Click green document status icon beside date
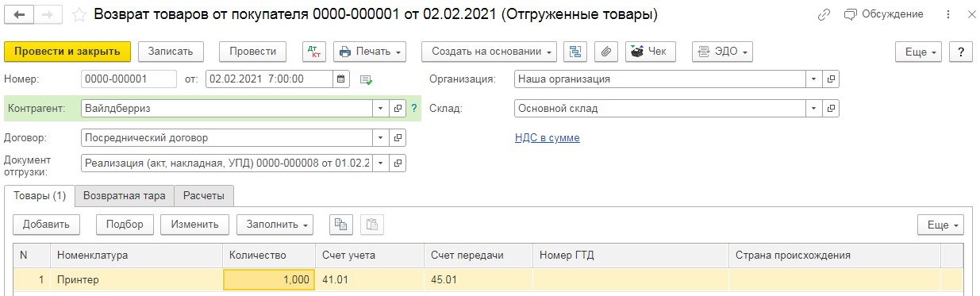The width and height of the screenshot is (980, 296). click(366, 79)
